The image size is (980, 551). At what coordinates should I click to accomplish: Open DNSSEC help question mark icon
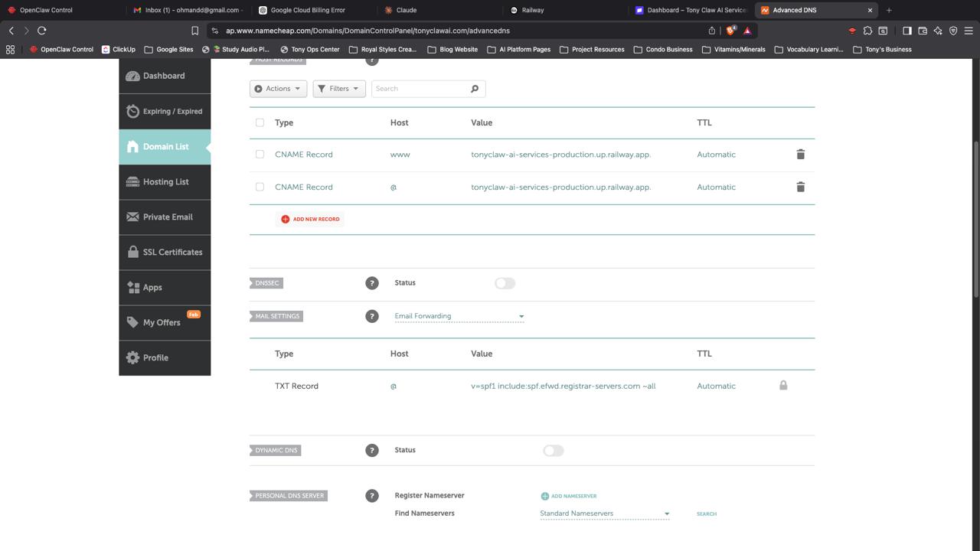point(372,283)
